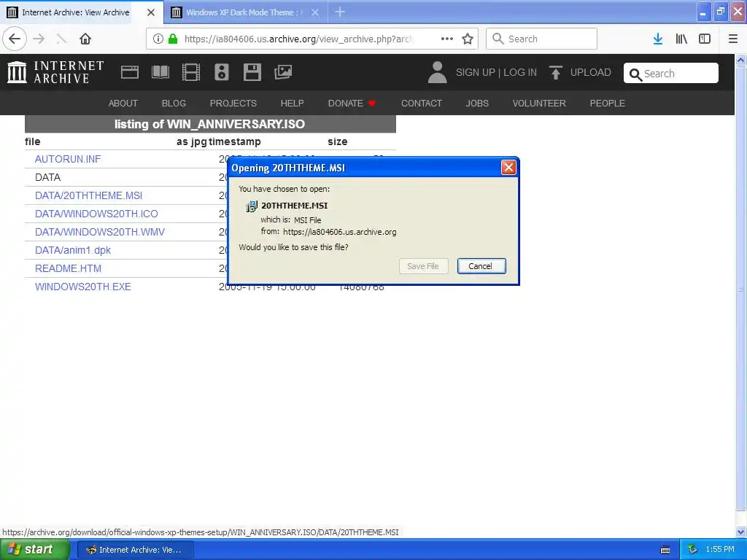Open the Archive web section icon
747x560 pixels.
[130, 72]
